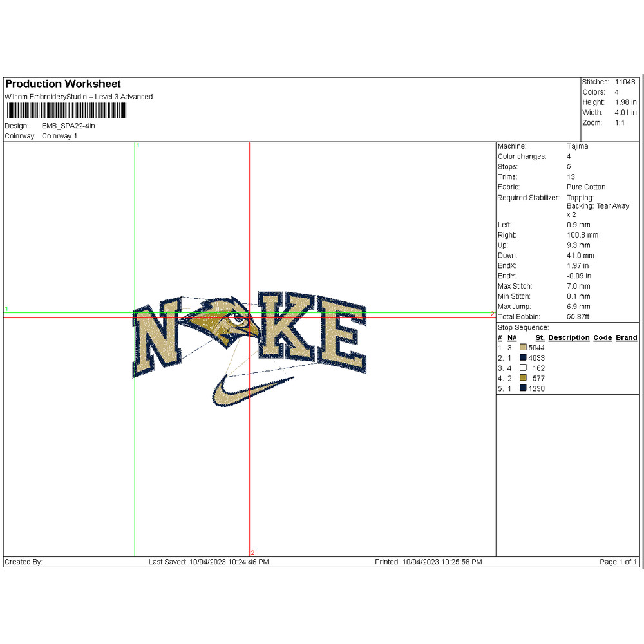Click the tan swatch for stop 5044
The height and width of the screenshot is (644, 644).
[523, 348]
